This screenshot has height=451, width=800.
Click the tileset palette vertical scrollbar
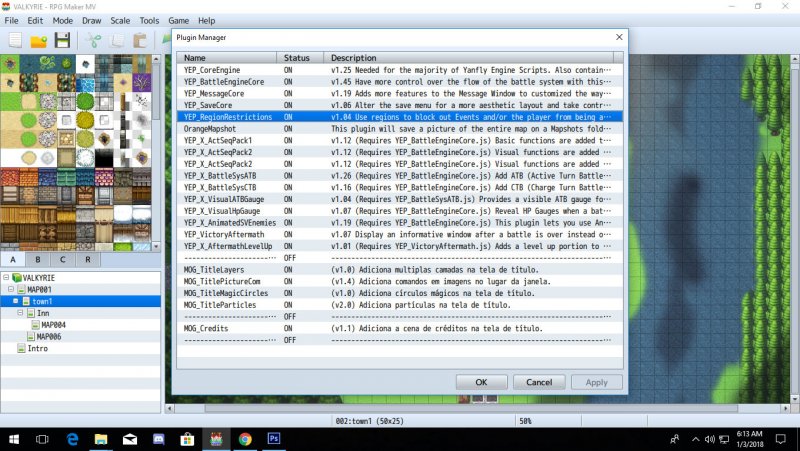click(156, 153)
